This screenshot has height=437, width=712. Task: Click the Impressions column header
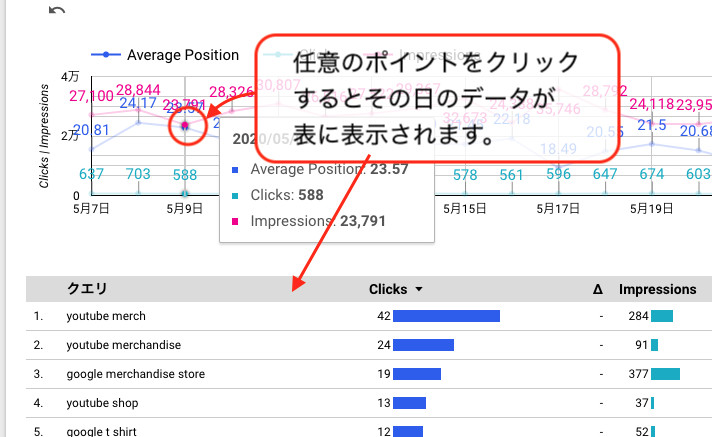tap(657, 289)
